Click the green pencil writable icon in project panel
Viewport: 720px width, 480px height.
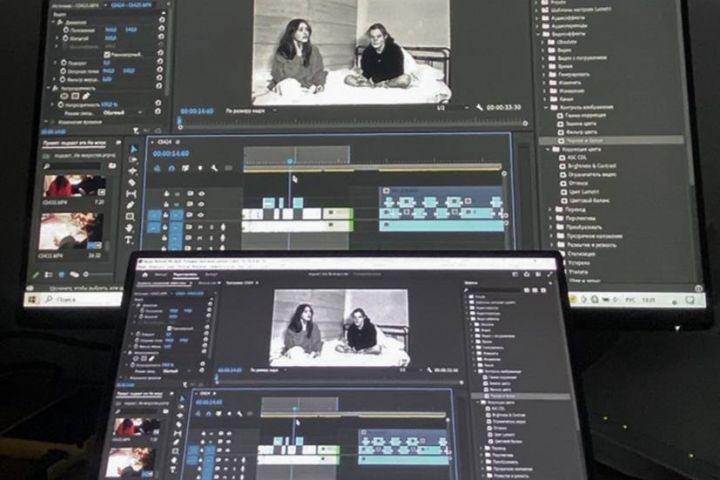pyautogui.click(x=36, y=275)
